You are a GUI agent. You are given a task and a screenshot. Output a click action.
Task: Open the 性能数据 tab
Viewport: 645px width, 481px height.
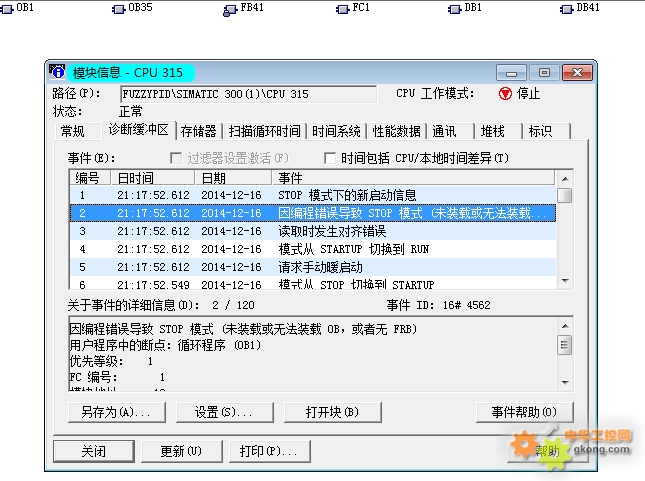[397, 131]
